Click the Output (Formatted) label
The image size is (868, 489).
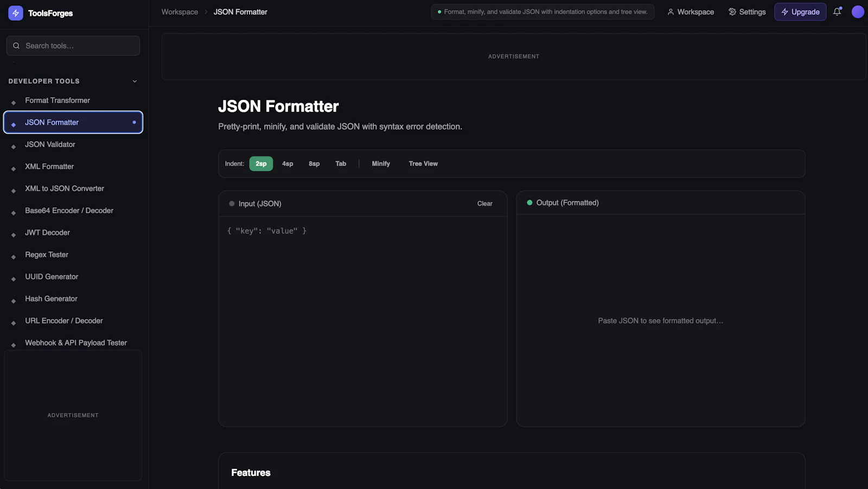tap(567, 202)
